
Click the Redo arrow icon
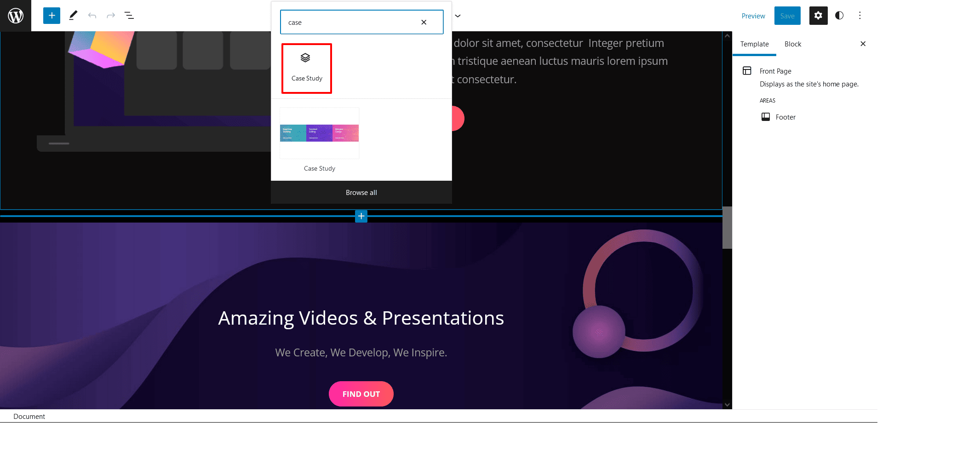pos(111,16)
